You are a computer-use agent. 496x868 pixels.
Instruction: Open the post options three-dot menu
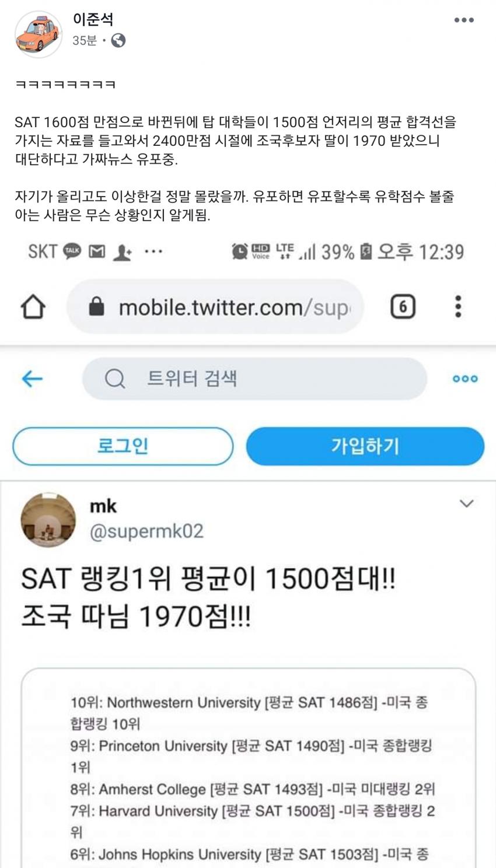pyautogui.click(x=464, y=20)
